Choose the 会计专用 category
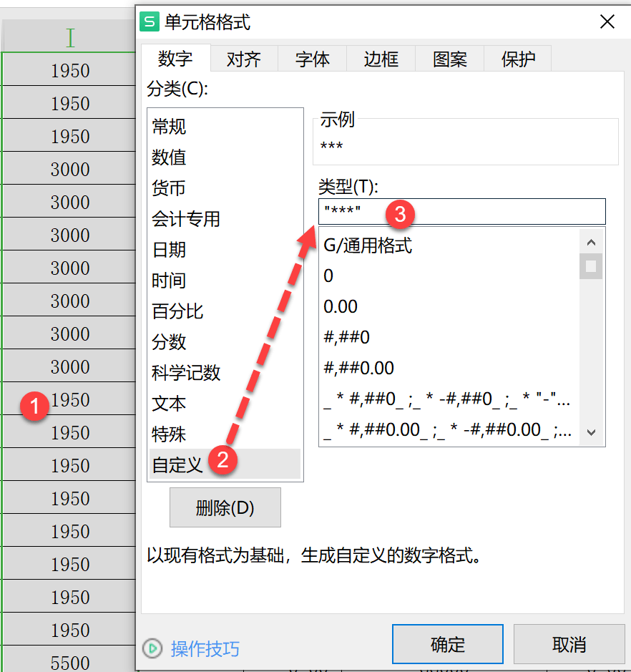The image size is (631, 672). (225, 219)
